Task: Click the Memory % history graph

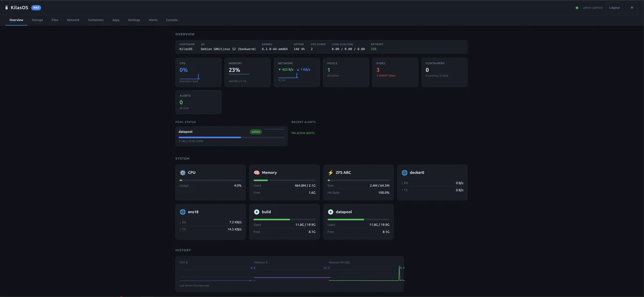Action: click(292, 273)
